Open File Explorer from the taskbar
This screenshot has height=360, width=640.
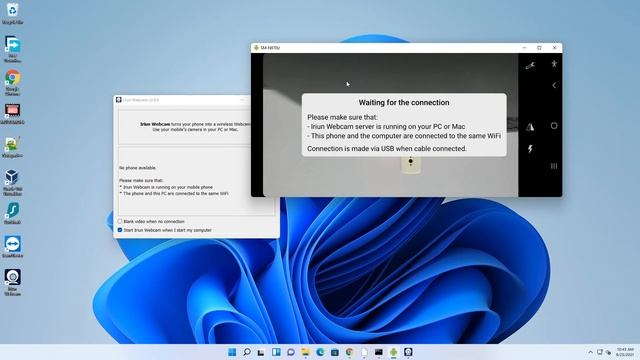click(x=305, y=352)
